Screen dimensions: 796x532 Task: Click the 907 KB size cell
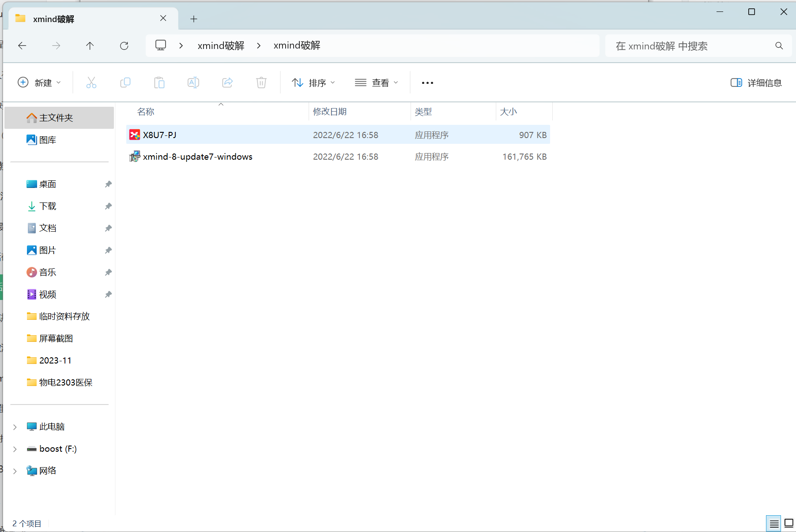tap(533, 135)
